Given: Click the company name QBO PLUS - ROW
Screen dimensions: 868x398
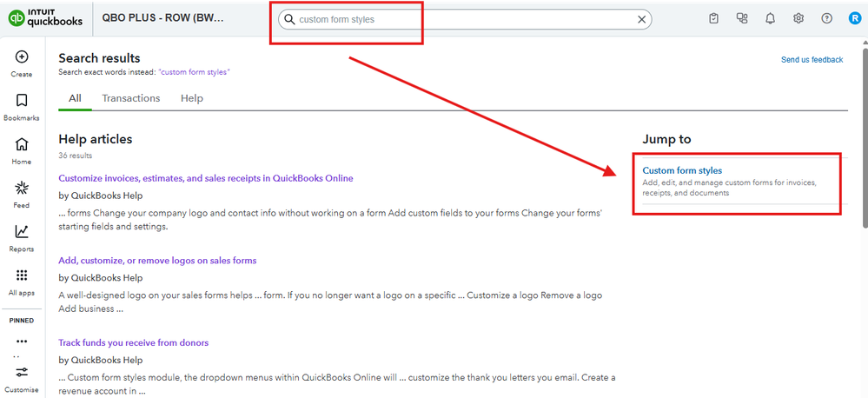Looking at the screenshot, I should coord(162,17).
